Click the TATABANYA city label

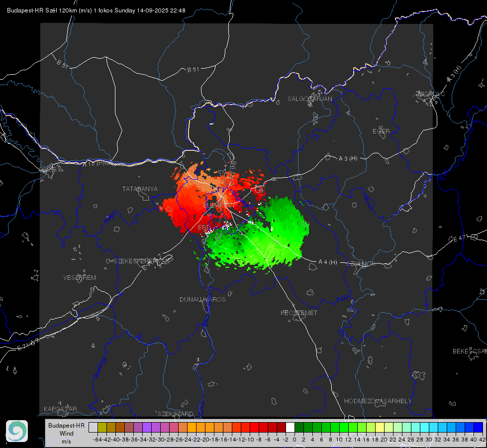pos(140,189)
